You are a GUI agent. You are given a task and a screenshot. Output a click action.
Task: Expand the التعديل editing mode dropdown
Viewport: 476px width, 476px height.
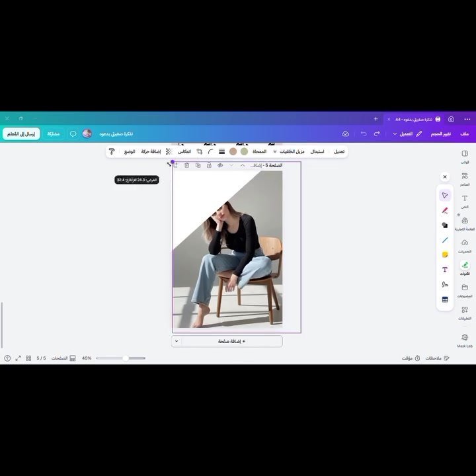point(407,134)
